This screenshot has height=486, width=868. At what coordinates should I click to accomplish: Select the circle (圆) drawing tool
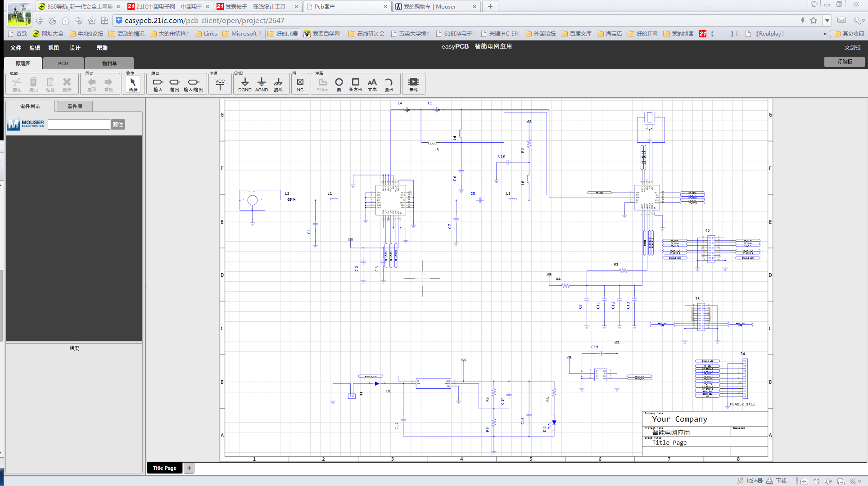pyautogui.click(x=339, y=84)
